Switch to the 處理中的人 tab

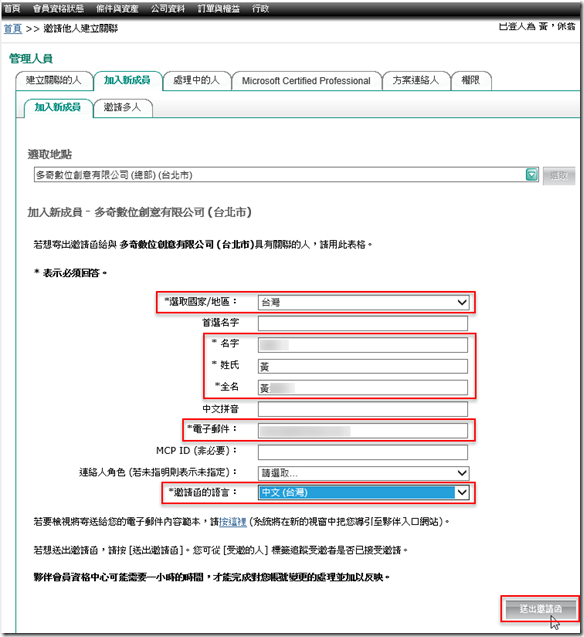(x=197, y=80)
